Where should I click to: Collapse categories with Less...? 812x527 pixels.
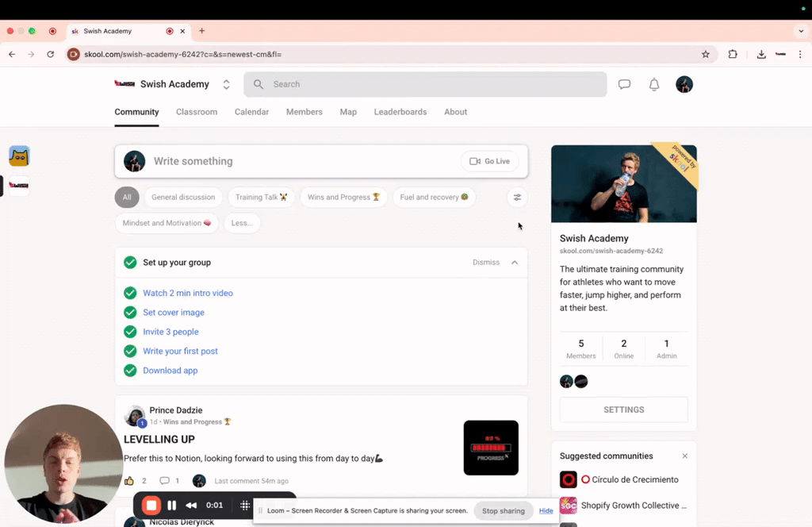tap(242, 223)
